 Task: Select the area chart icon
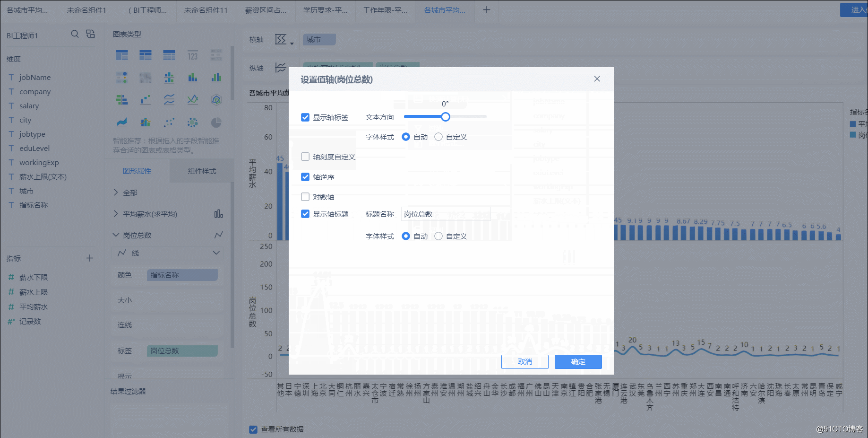click(122, 123)
